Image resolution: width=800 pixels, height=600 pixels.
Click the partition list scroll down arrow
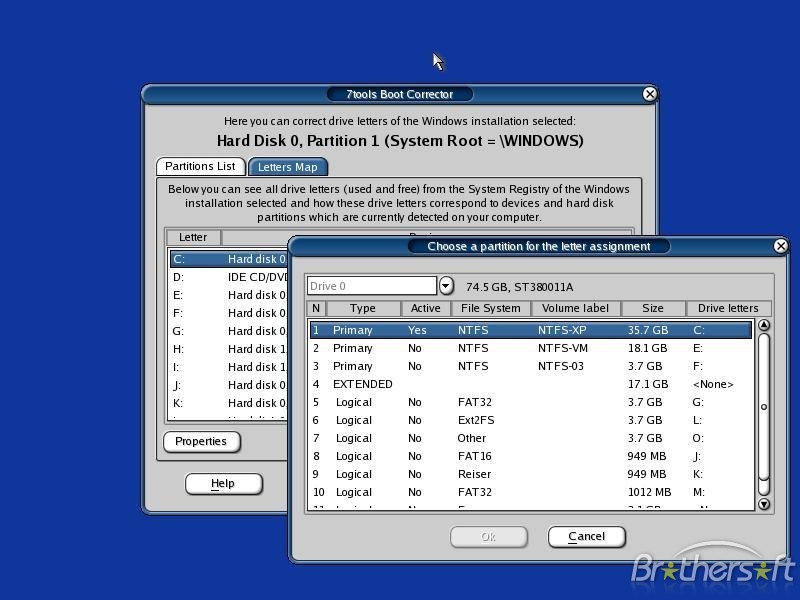pyautogui.click(x=764, y=504)
